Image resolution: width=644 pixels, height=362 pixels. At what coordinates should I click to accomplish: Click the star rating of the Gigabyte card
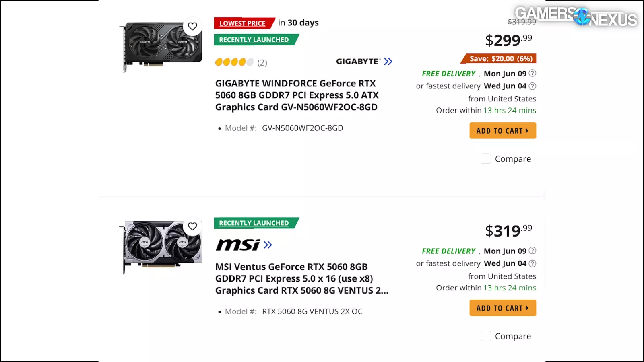pyautogui.click(x=234, y=62)
